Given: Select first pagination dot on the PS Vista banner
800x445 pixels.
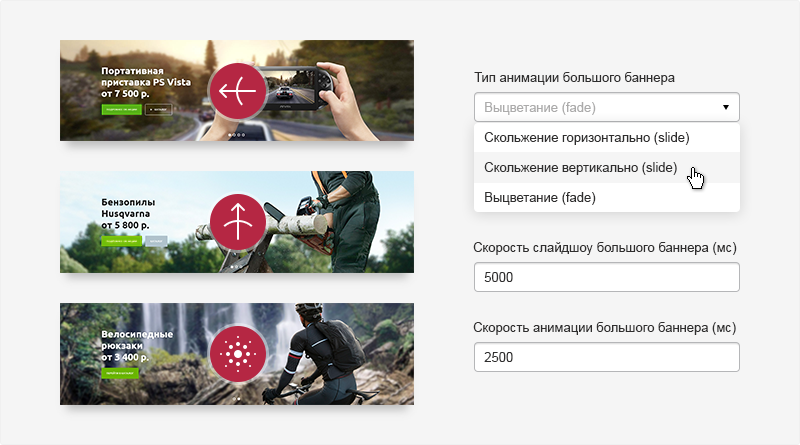Looking at the screenshot, I should [230, 135].
